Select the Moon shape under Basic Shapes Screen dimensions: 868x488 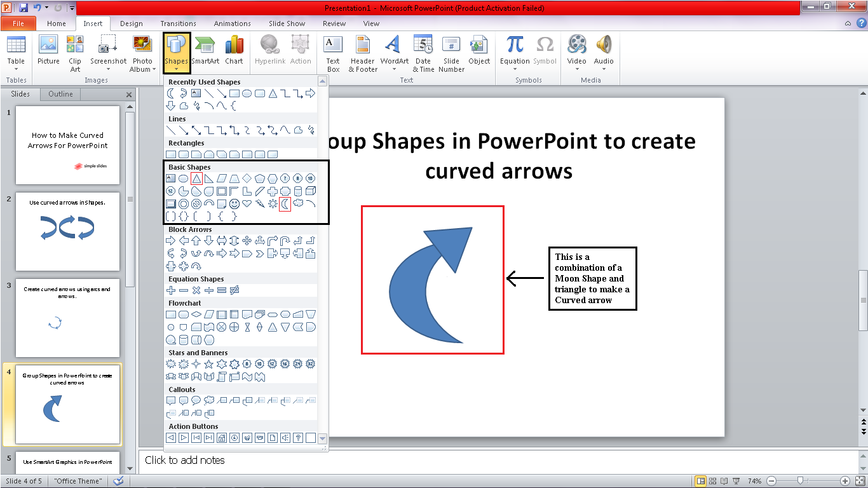[x=285, y=204]
